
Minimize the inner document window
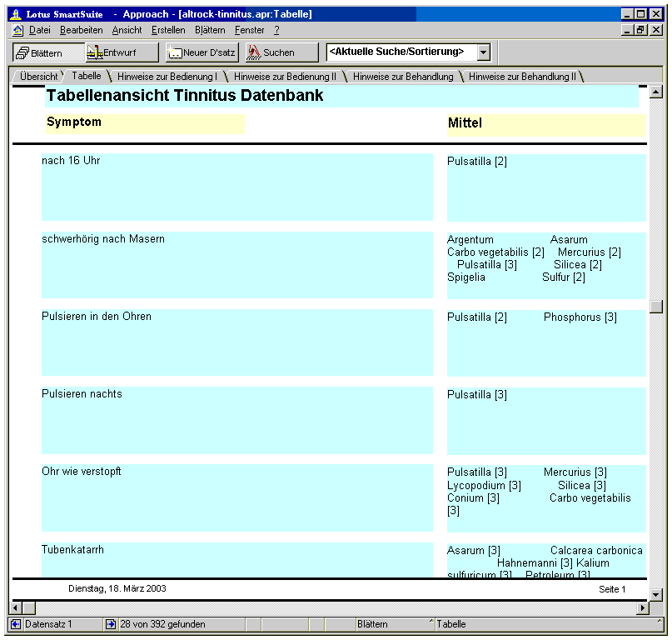coord(628,30)
